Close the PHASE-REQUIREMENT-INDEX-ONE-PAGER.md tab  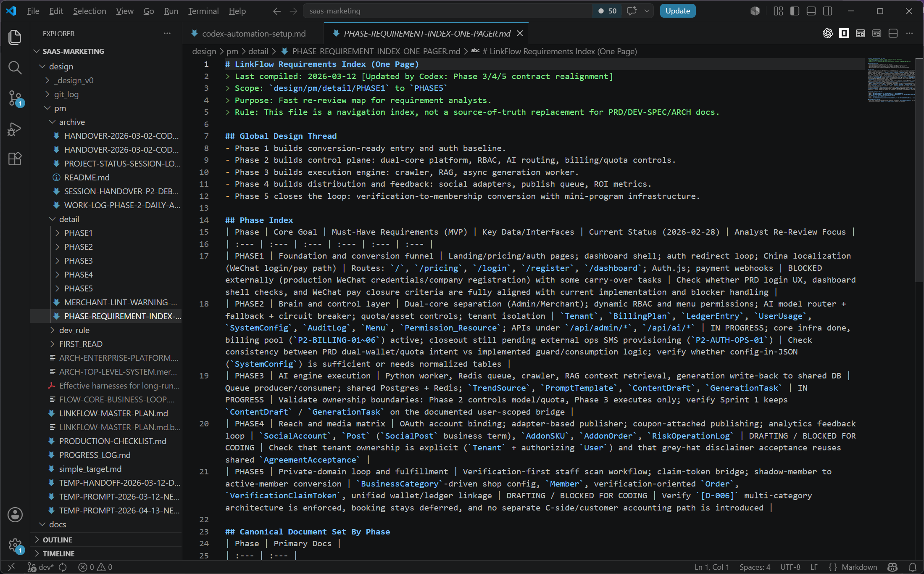pos(520,33)
